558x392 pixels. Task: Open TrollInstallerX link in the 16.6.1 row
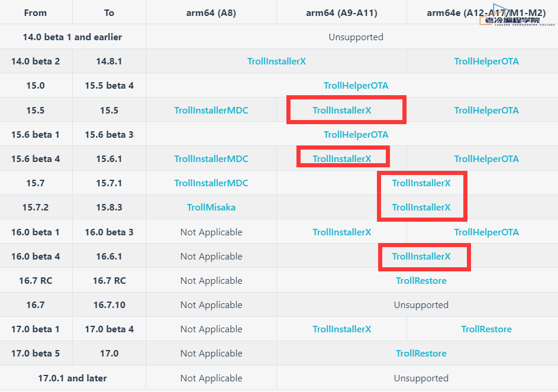point(421,256)
